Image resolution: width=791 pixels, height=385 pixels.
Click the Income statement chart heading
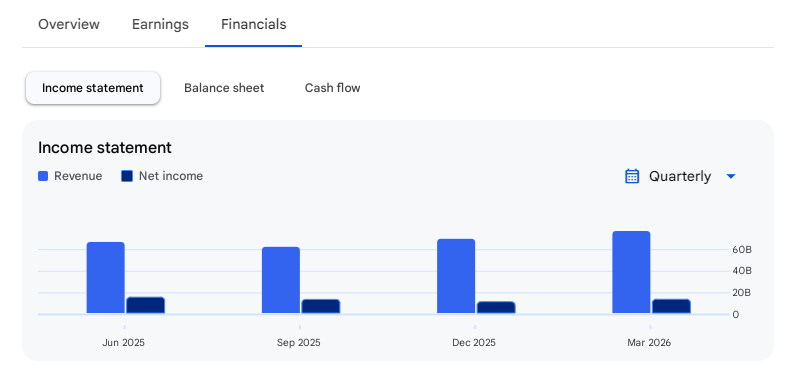coord(105,148)
